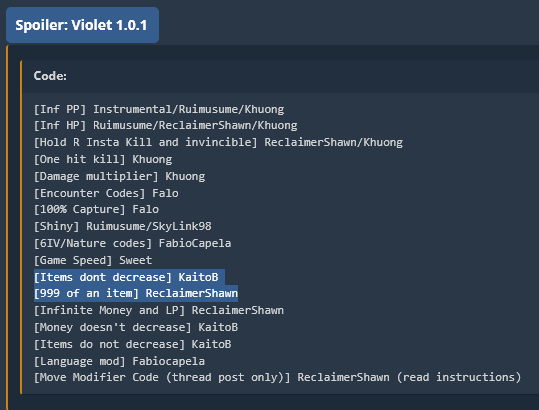The width and height of the screenshot is (539, 410).
Task: Select the Inf PP code line
Action: coord(159,109)
